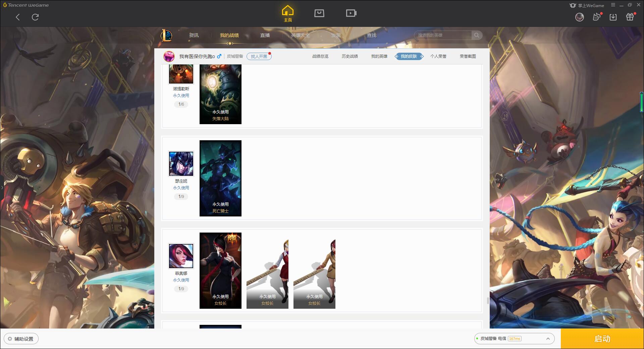The image size is (644, 349).
Task: Click 永久使用 link under 诺提勒斯
Action: pos(181,96)
